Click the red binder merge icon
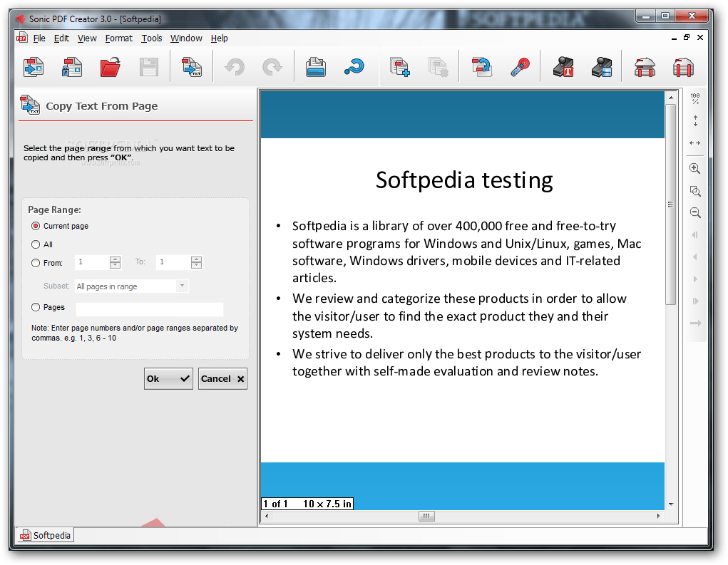The height and width of the screenshot is (565, 728). [645, 68]
